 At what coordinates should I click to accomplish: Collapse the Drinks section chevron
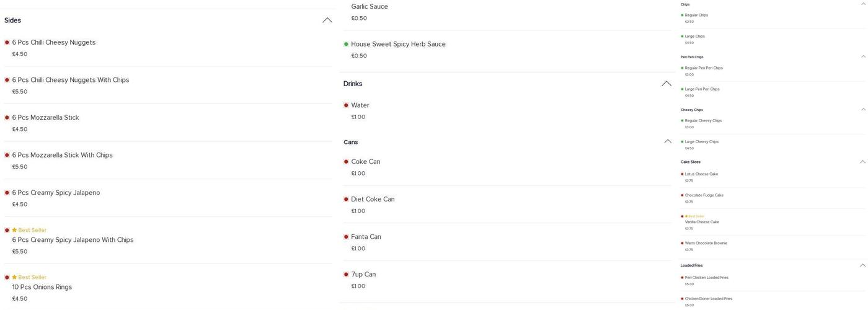tap(666, 84)
